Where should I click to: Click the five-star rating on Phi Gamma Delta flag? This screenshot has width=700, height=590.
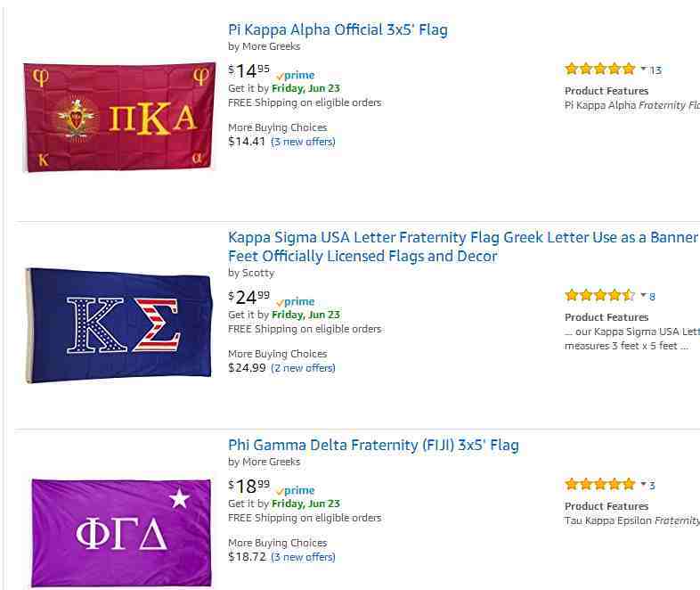600,484
